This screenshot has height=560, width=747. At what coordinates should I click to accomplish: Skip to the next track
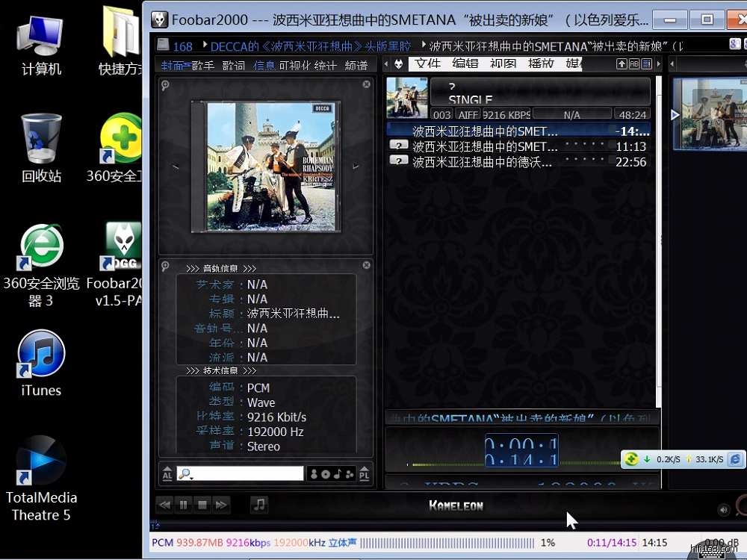coord(220,505)
